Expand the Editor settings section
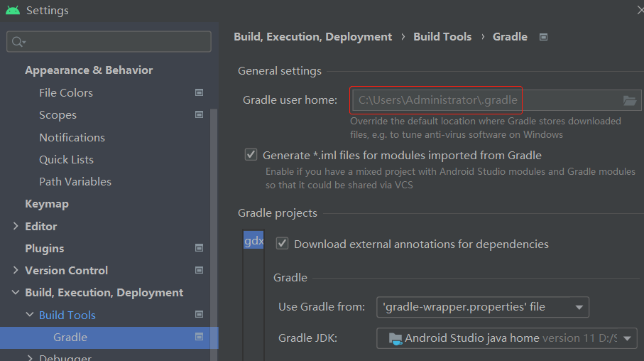Viewport: 644px width, 361px height. (x=16, y=226)
